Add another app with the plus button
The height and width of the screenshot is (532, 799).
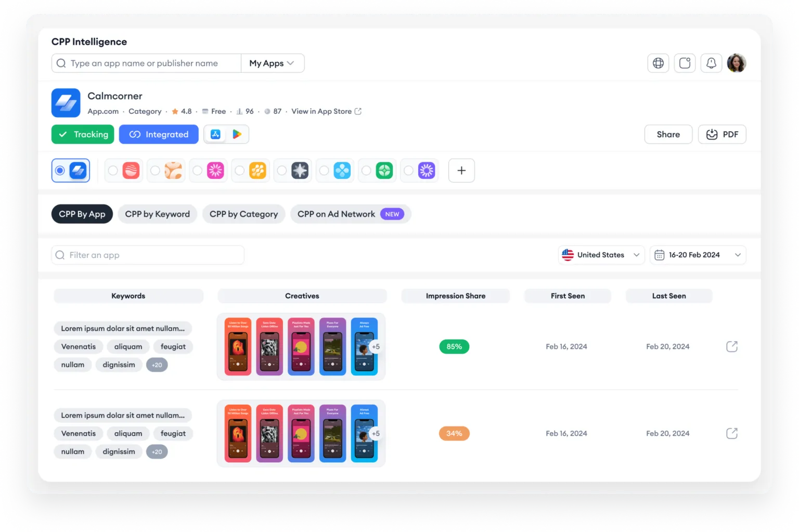click(x=461, y=171)
